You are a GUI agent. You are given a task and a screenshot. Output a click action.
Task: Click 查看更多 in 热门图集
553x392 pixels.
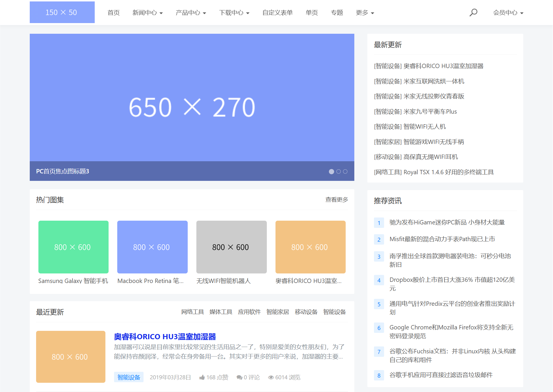coord(336,200)
